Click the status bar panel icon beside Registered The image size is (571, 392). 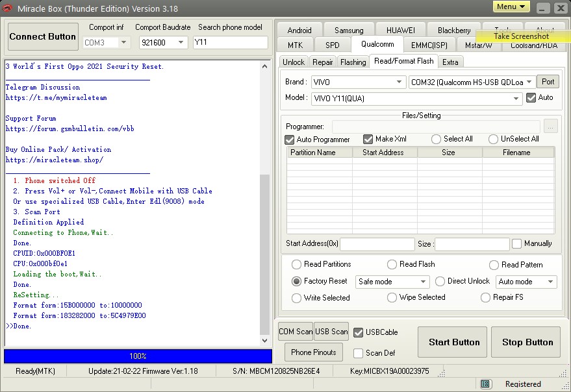point(485,384)
